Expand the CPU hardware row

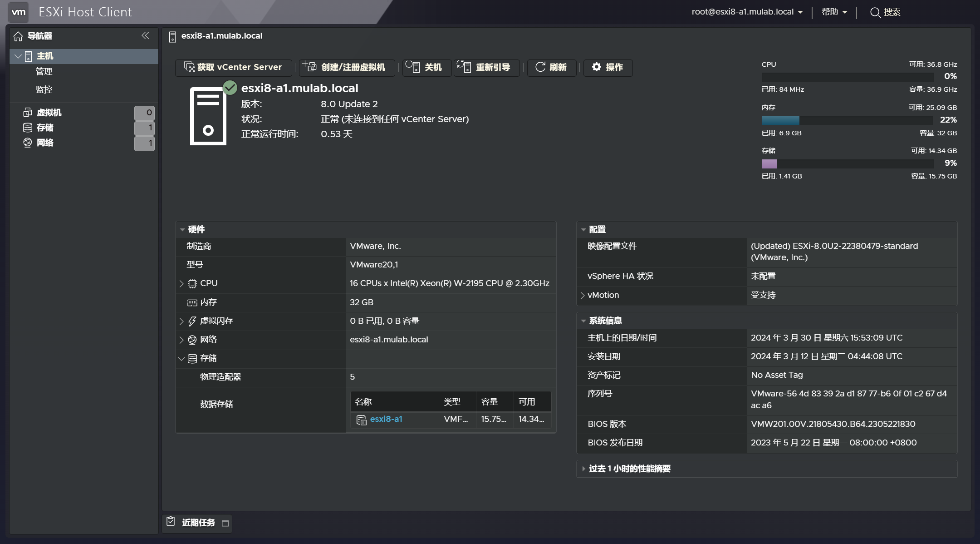(181, 284)
